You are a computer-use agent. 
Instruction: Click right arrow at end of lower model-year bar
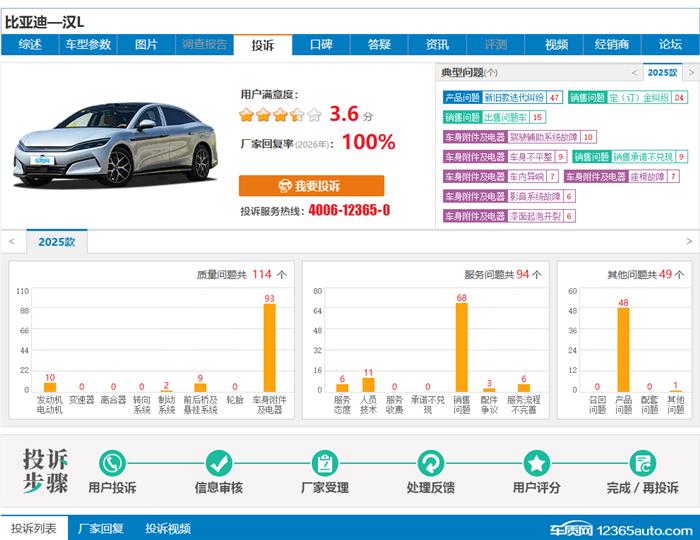click(x=689, y=242)
